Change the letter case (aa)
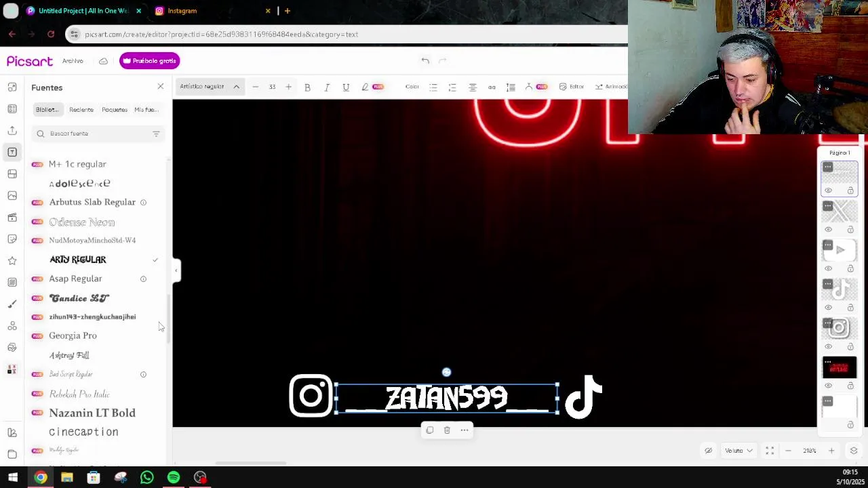868x488 pixels. pyautogui.click(x=492, y=87)
